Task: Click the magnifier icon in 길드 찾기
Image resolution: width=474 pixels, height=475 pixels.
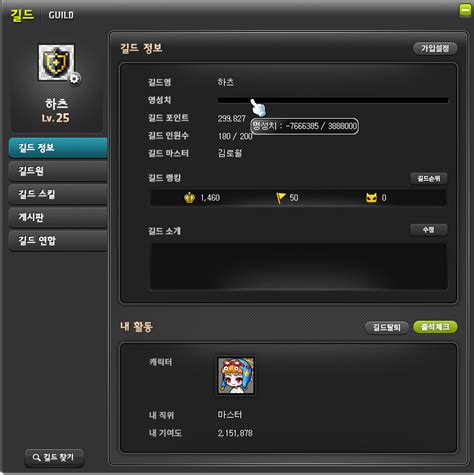Action: 36,457
